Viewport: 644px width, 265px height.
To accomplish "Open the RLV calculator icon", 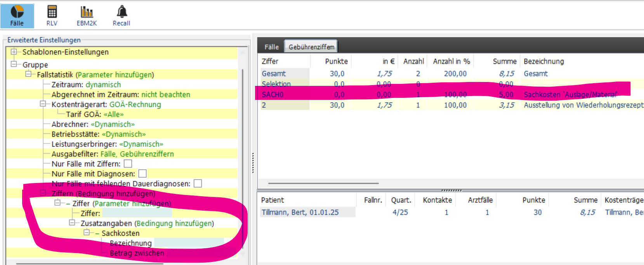I will point(52,16).
